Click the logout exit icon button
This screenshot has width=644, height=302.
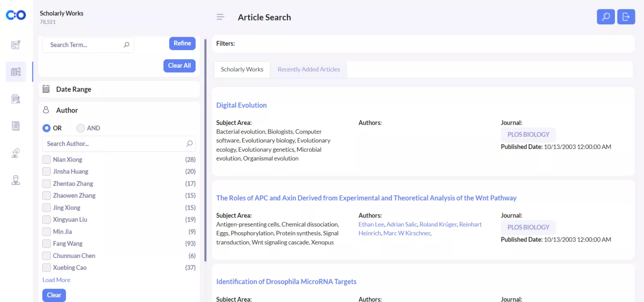(x=626, y=17)
